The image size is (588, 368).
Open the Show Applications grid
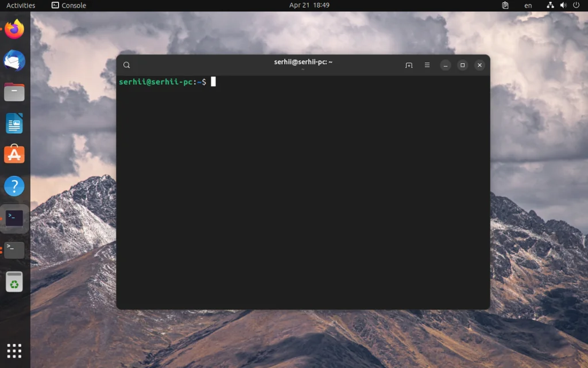(x=14, y=350)
